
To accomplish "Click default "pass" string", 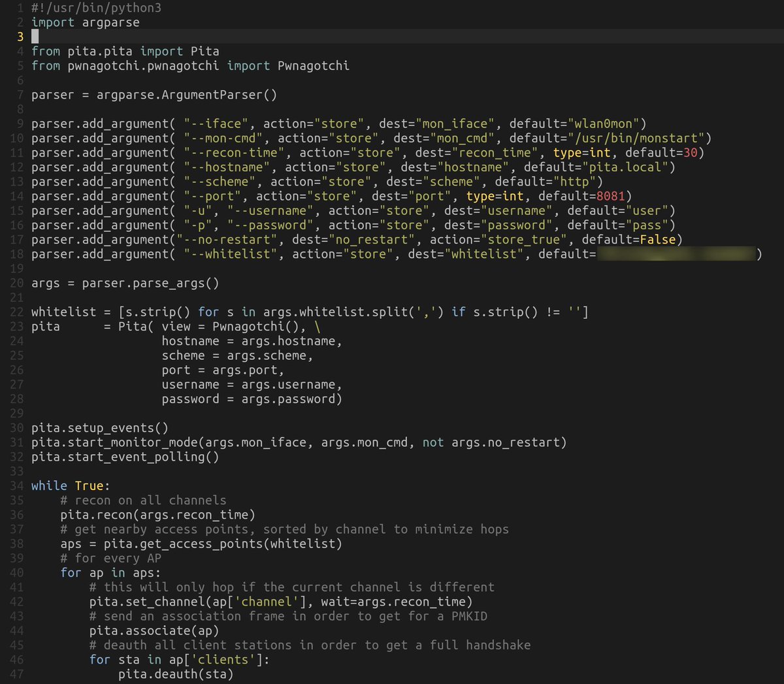I will pyautogui.click(x=647, y=225).
